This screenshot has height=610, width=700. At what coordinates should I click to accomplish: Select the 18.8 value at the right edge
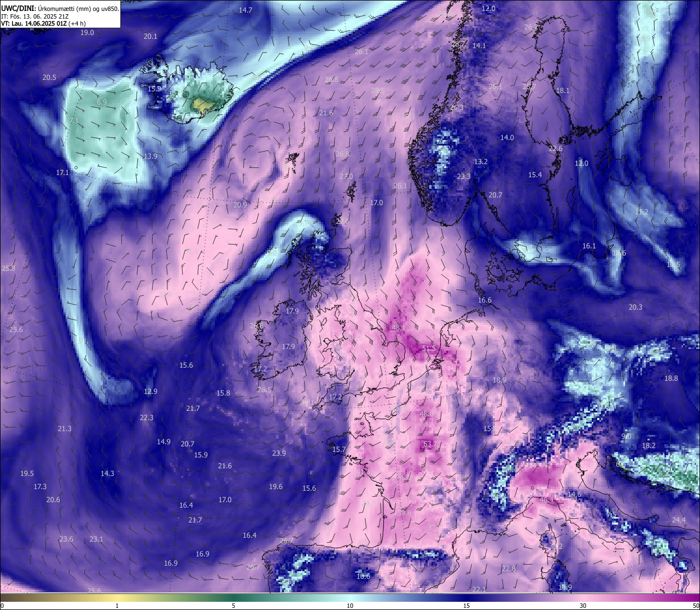[x=671, y=379]
